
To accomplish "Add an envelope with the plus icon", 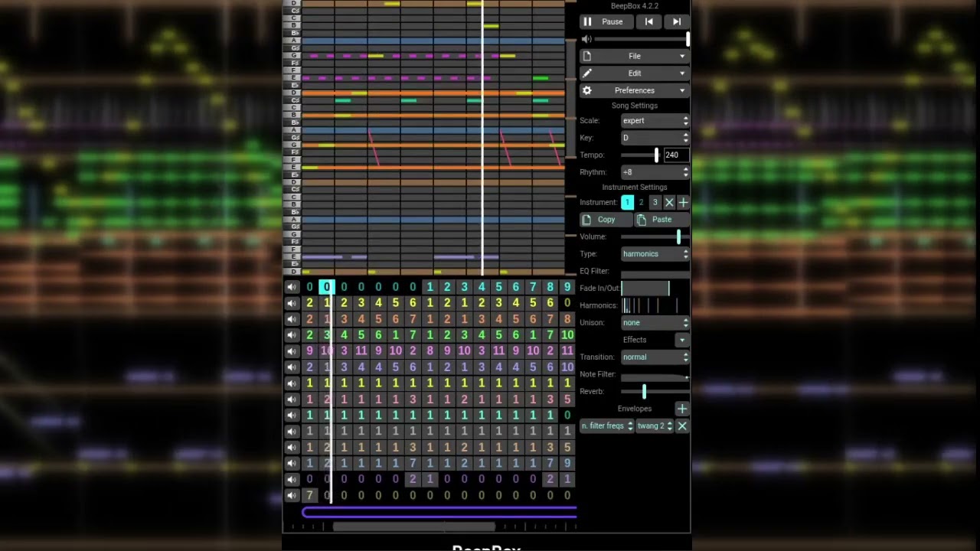I will tap(682, 409).
